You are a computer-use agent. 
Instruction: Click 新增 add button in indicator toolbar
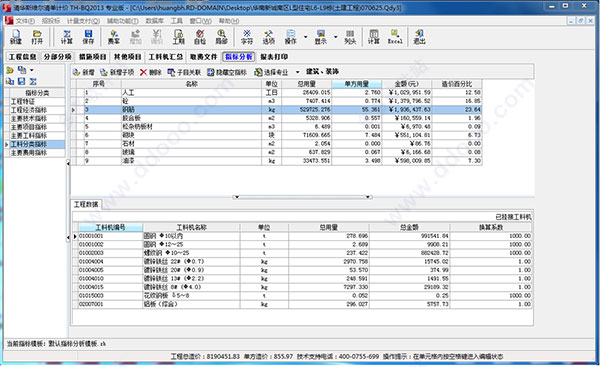[83, 72]
